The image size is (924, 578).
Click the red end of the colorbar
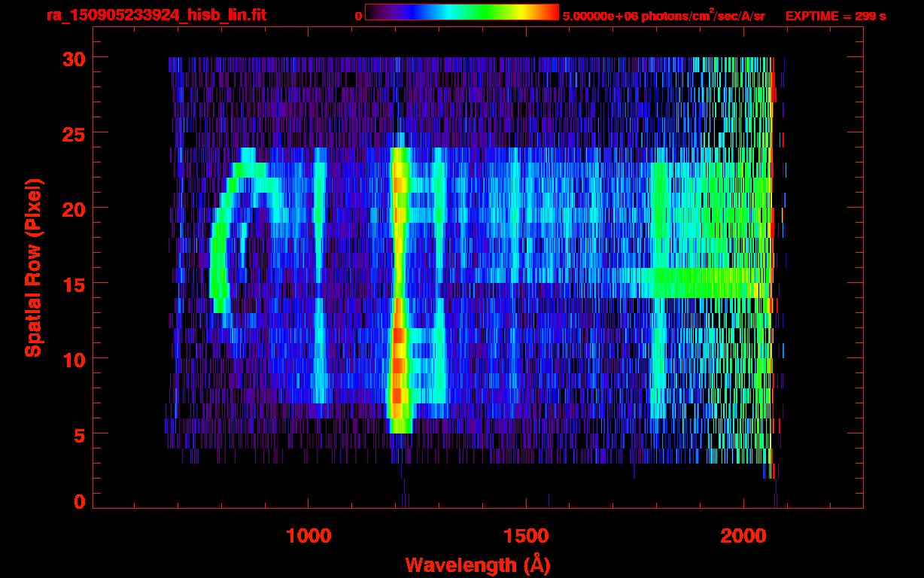pyautogui.click(x=551, y=13)
